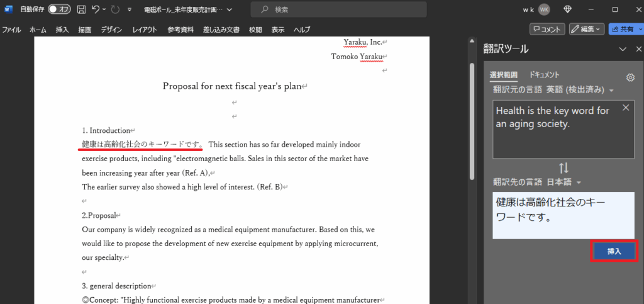Image resolution: width=644 pixels, height=304 pixels.
Task: Click the Japanese translated text box
Action: (563, 215)
